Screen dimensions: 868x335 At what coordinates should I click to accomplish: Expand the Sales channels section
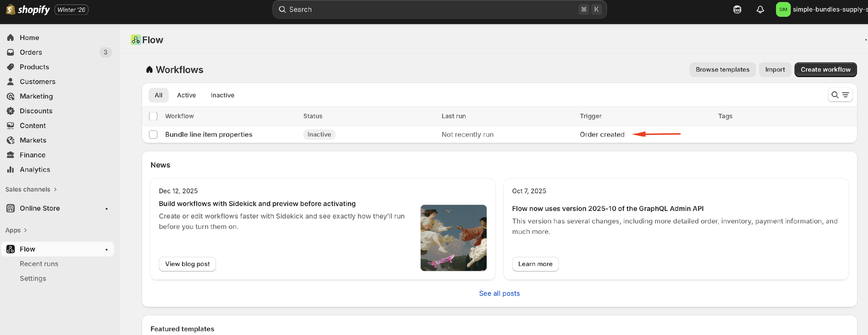(x=31, y=189)
